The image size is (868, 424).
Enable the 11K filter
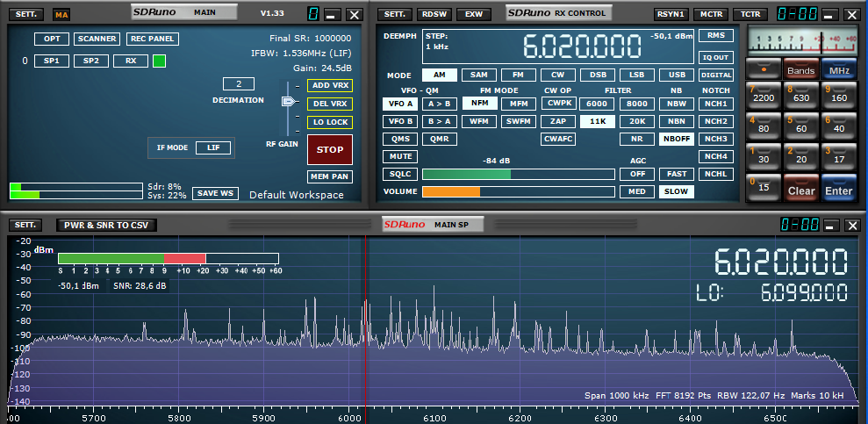[598, 122]
